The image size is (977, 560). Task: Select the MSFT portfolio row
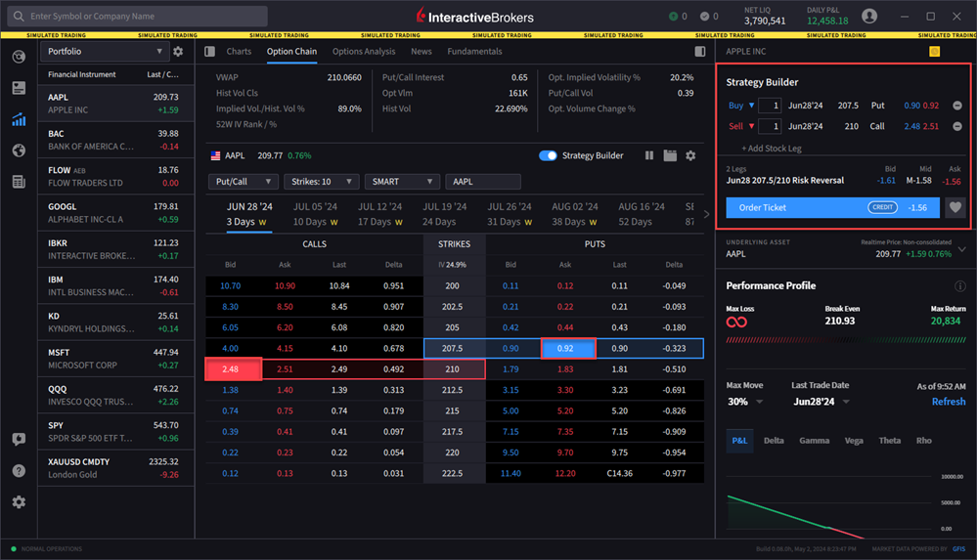pyautogui.click(x=116, y=359)
